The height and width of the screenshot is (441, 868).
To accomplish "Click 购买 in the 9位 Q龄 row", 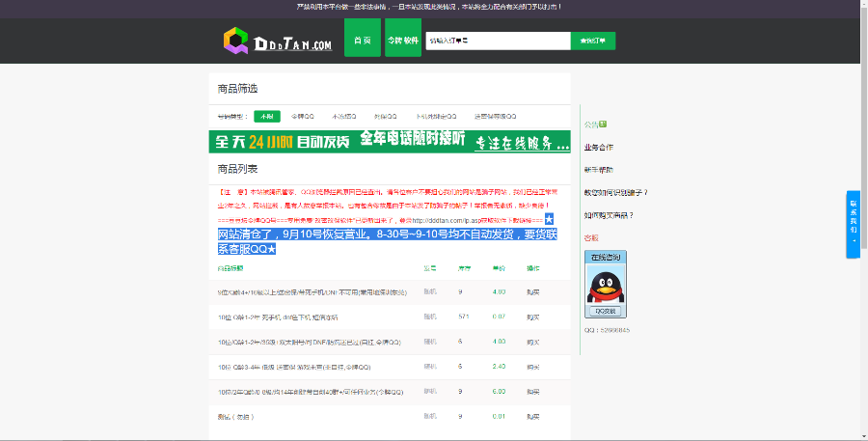I will [533, 292].
